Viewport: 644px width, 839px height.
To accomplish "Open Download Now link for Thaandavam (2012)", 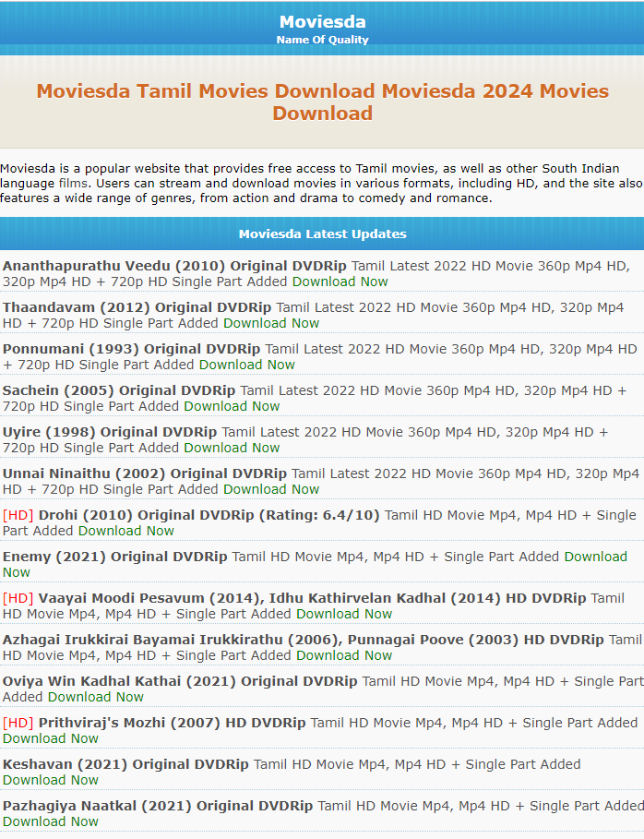I will (270, 323).
